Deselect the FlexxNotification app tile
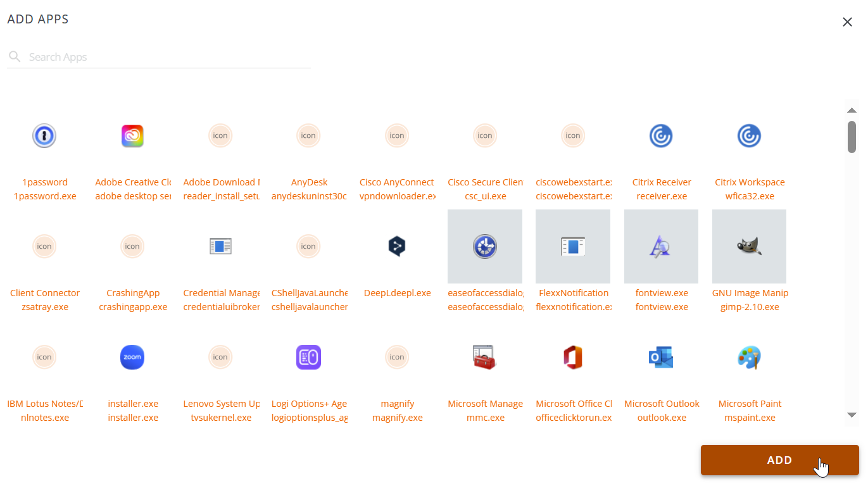 573,246
